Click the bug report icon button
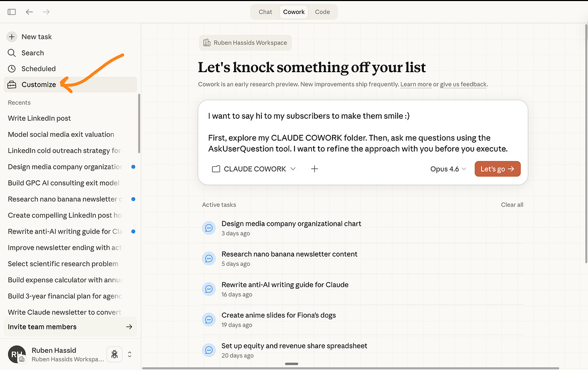The width and height of the screenshot is (588, 370). click(114, 354)
